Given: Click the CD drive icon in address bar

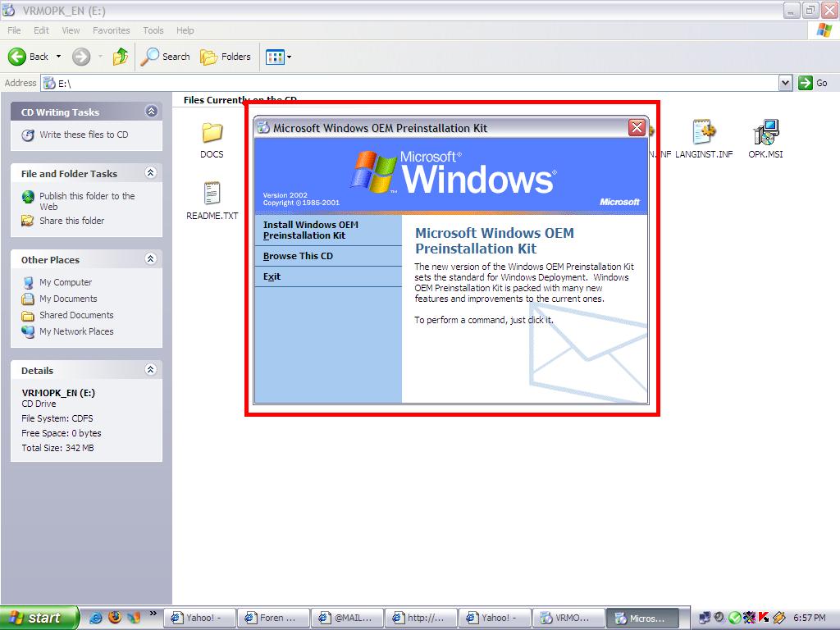Looking at the screenshot, I should tap(49, 83).
